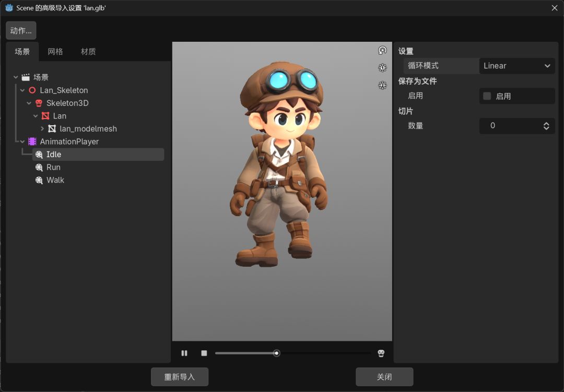Close the advanced import settings window
The width and height of the screenshot is (564, 392).
[555, 8]
